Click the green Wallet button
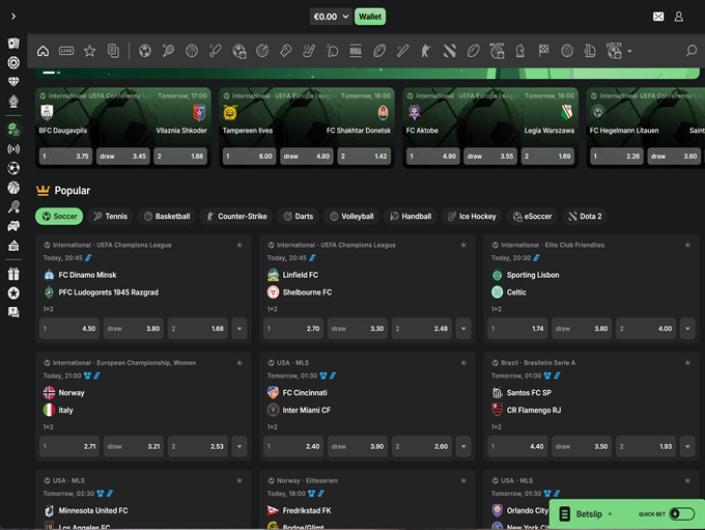The image size is (705, 530). pos(370,17)
